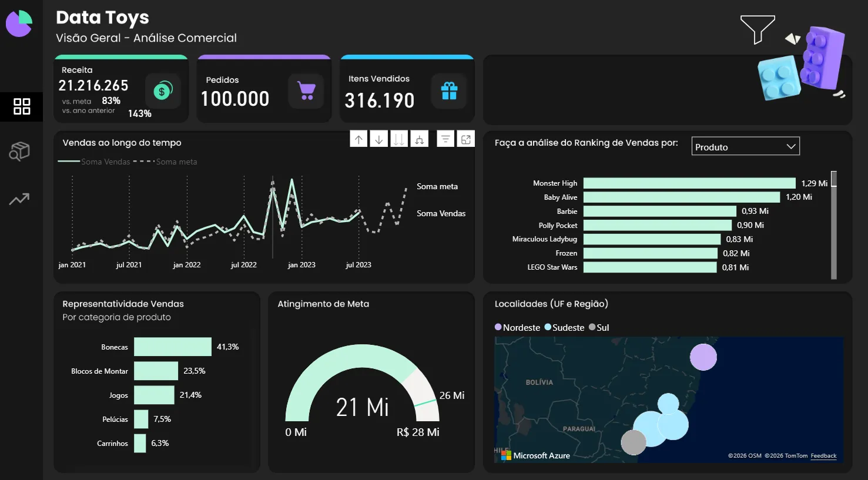Turn on drill down single arrow

click(379, 139)
